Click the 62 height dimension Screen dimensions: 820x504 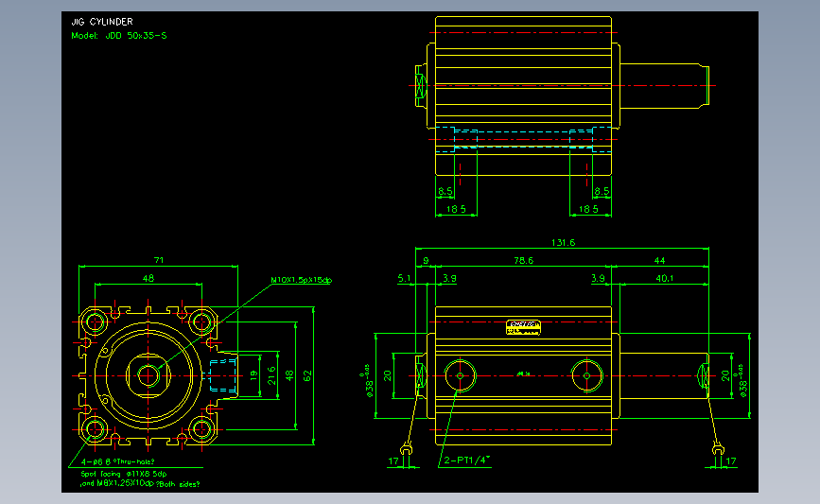pos(307,376)
